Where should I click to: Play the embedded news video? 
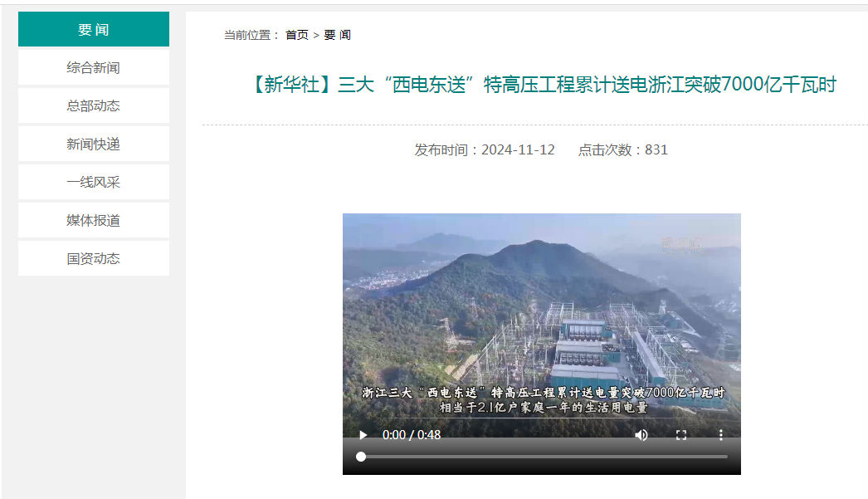(x=363, y=435)
